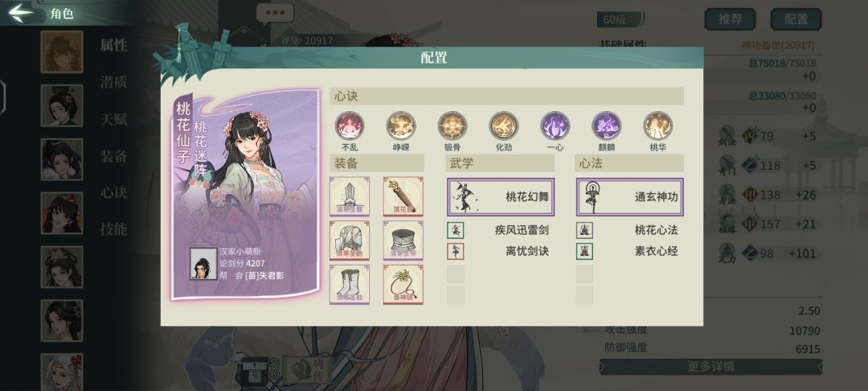Select the boots equipment slot
The height and width of the screenshot is (391, 868).
pos(350,284)
